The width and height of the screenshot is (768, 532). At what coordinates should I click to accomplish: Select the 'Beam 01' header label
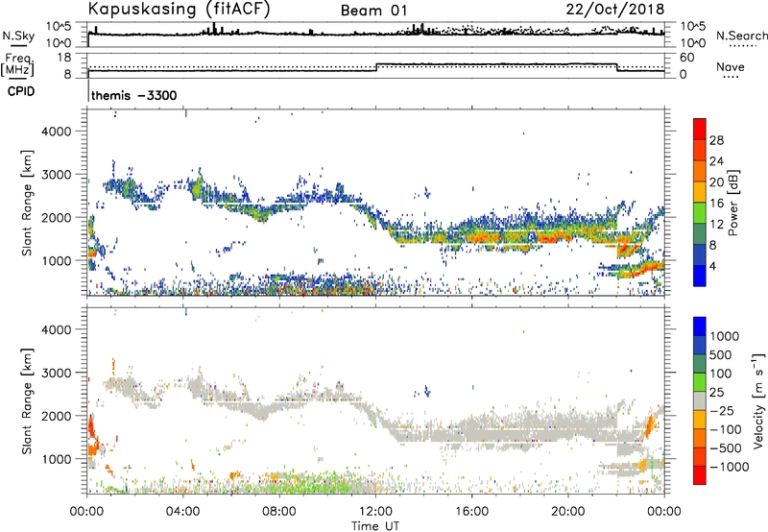click(373, 11)
